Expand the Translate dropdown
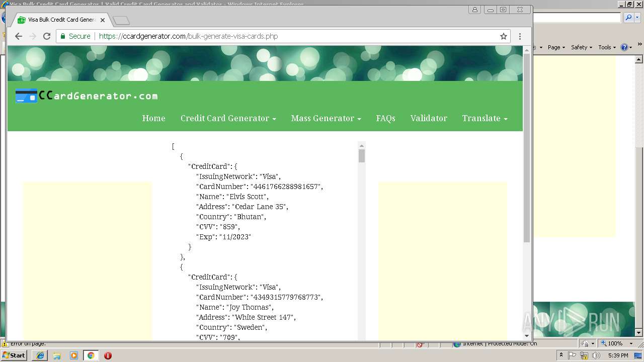The width and height of the screenshot is (644, 362). click(485, 118)
